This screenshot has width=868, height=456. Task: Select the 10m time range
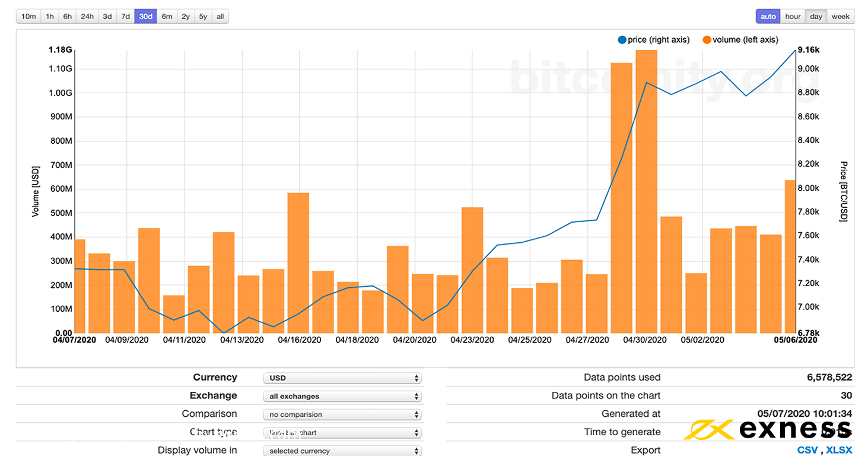(x=28, y=17)
